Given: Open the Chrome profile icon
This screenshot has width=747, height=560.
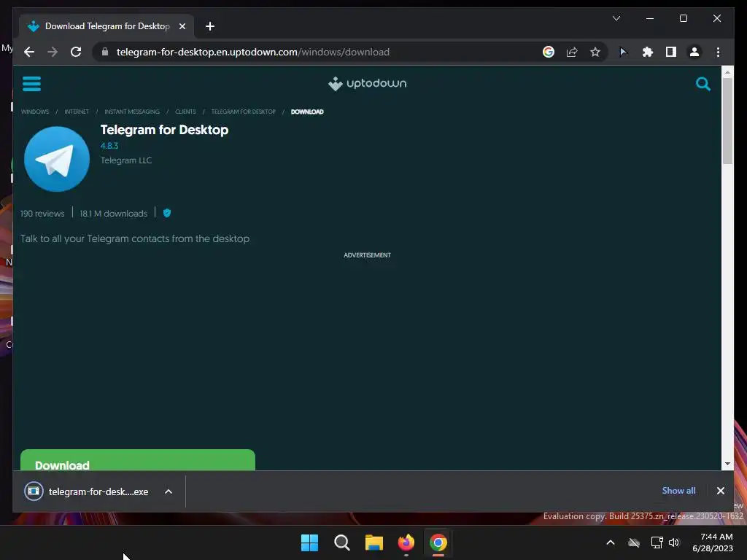Looking at the screenshot, I should pos(694,52).
